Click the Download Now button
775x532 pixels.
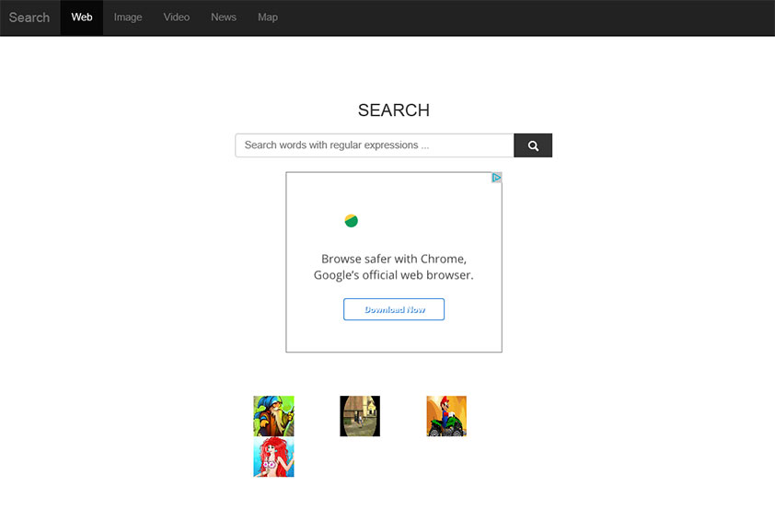(x=394, y=309)
